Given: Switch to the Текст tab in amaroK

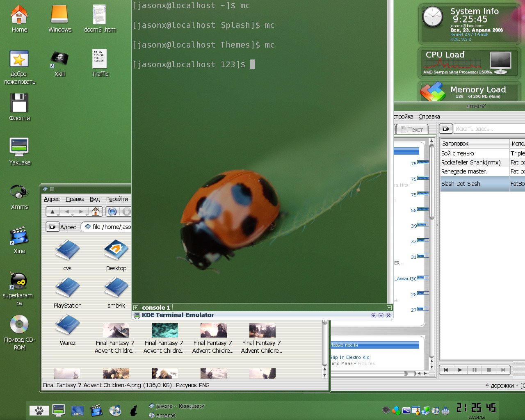Looking at the screenshot, I should [x=412, y=129].
